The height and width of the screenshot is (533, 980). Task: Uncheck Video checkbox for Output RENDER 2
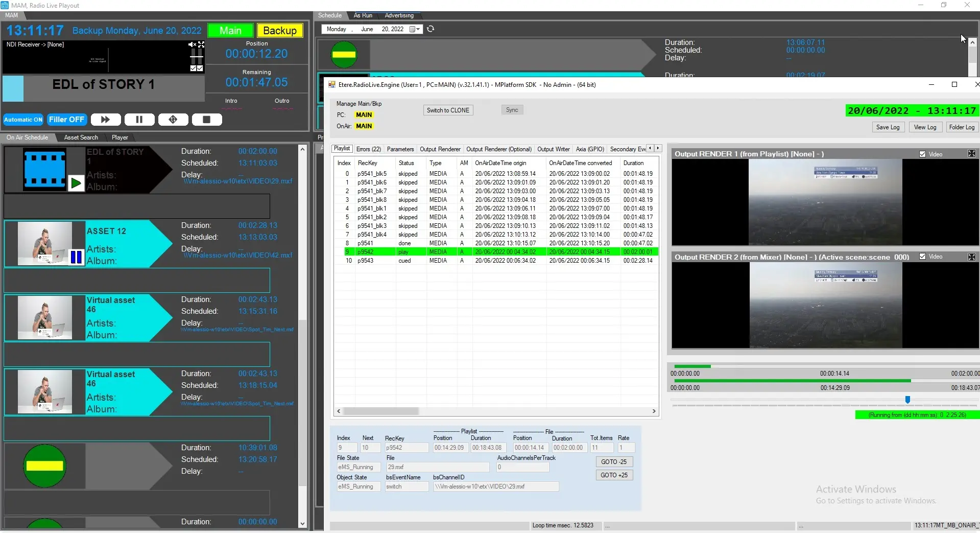pos(922,257)
